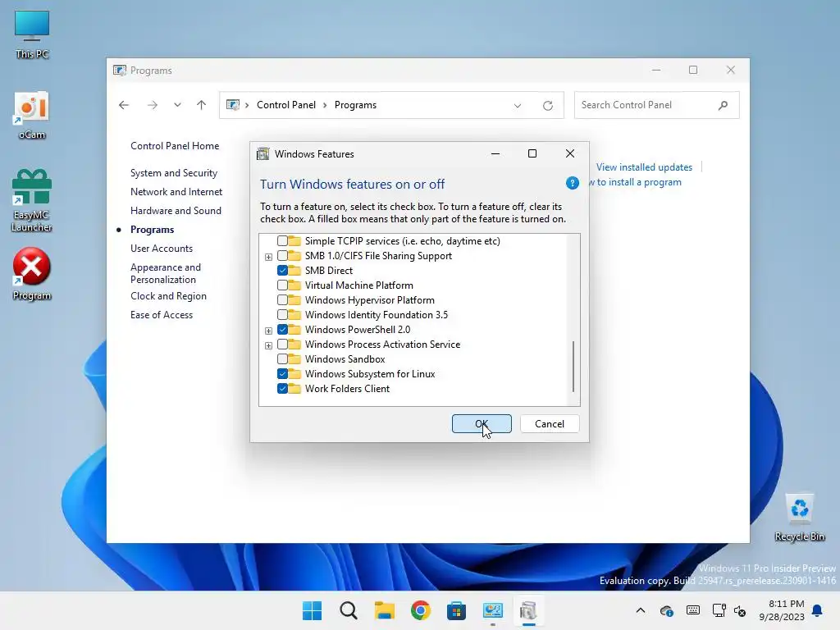Open the Windows Start menu
The width and height of the screenshot is (840, 630).
(312, 610)
